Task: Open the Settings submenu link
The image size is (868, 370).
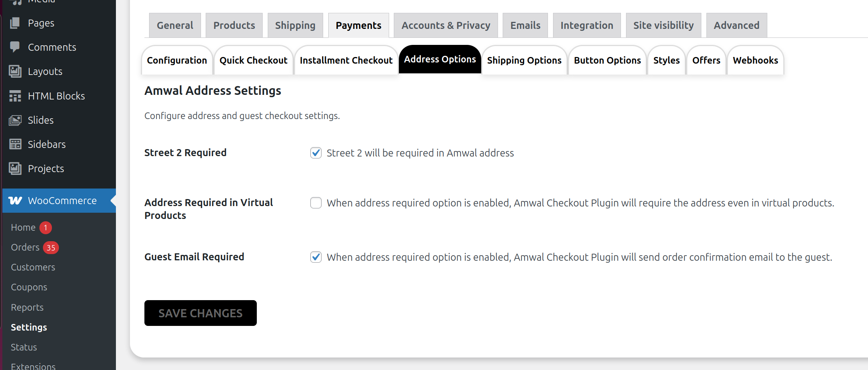Action: coord(29,327)
